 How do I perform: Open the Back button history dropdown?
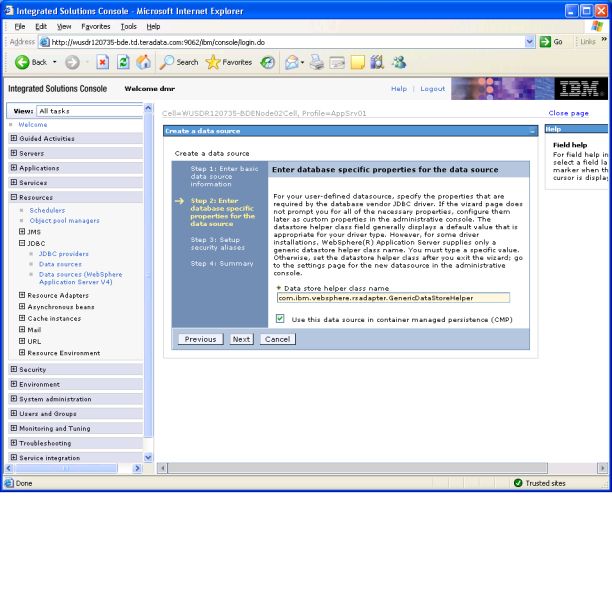55,62
